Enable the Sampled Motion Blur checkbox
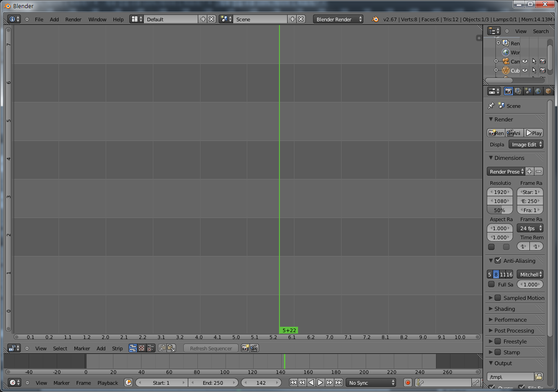Screen dimensions: 558x392 (498, 298)
